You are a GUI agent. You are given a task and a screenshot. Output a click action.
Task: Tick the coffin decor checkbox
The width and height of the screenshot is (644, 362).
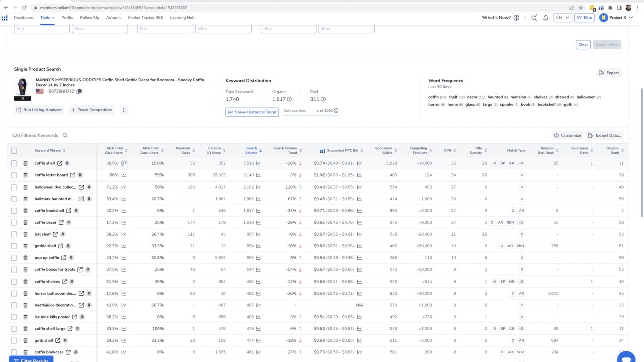tap(14, 223)
